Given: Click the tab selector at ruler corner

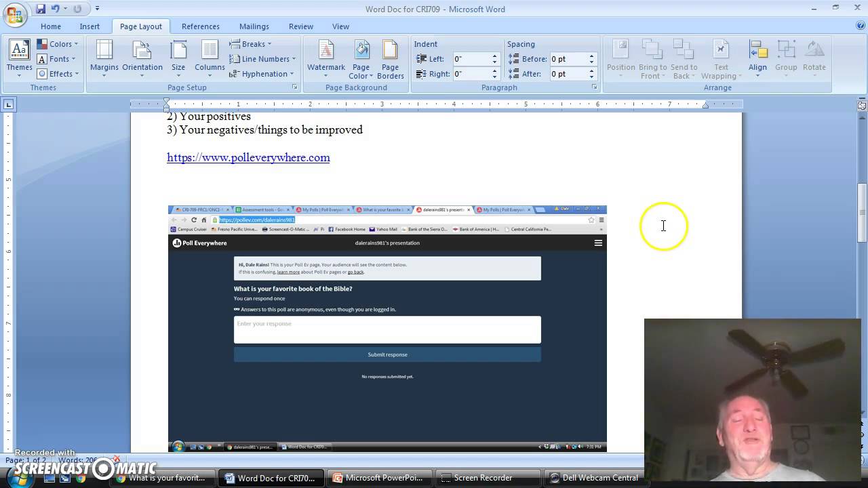Looking at the screenshot, I should pos(8,104).
